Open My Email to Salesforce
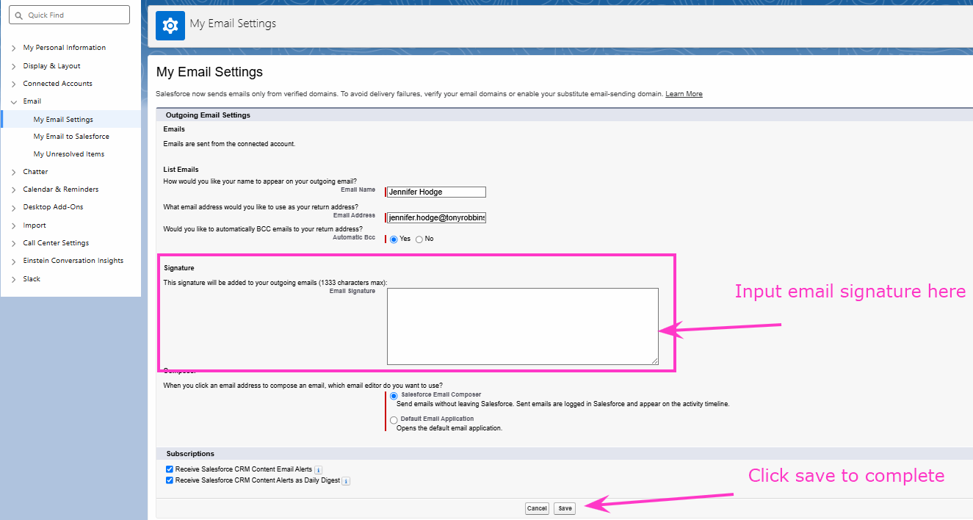 pyautogui.click(x=71, y=137)
